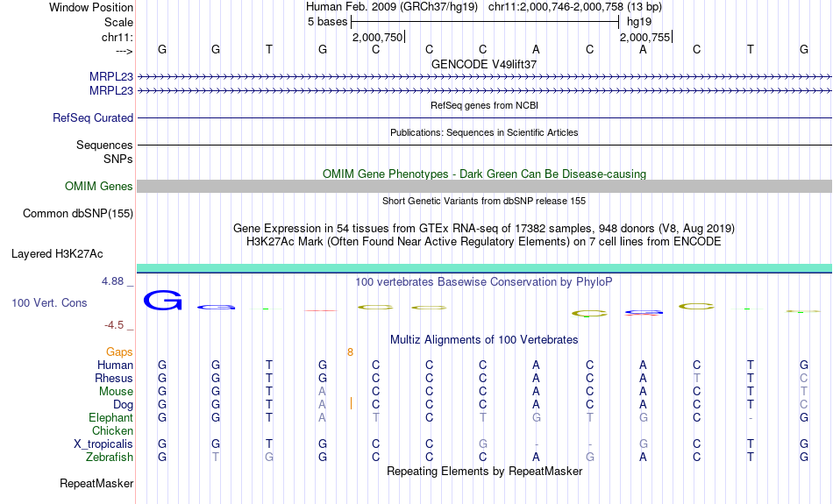Select the chr11: ruler label
The height and width of the screenshot is (504, 833).
click(117, 37)
